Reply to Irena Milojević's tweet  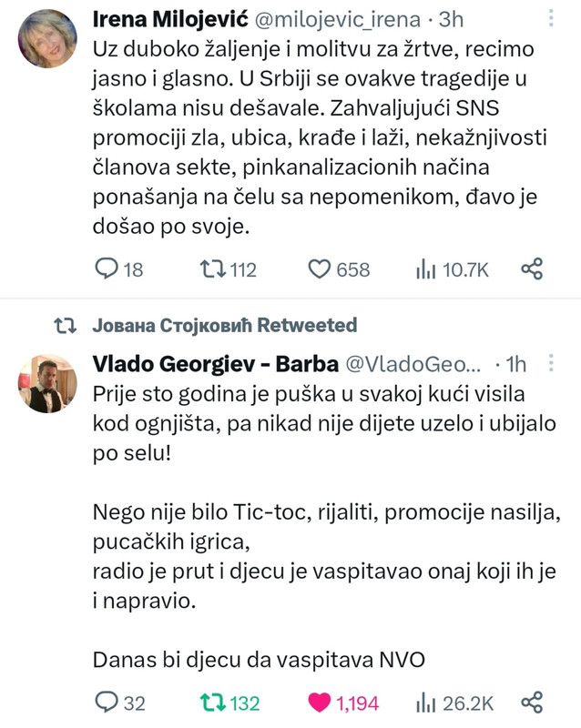pos(108,268)
